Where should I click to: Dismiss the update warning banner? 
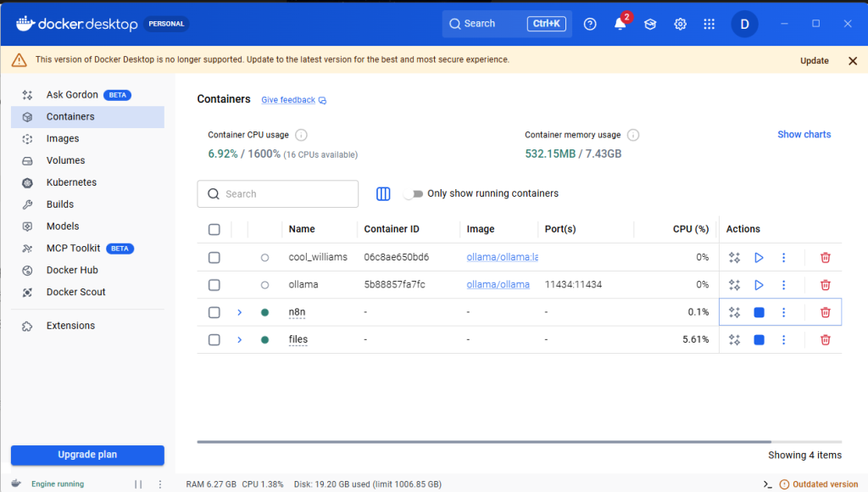[x=853, y=60]
